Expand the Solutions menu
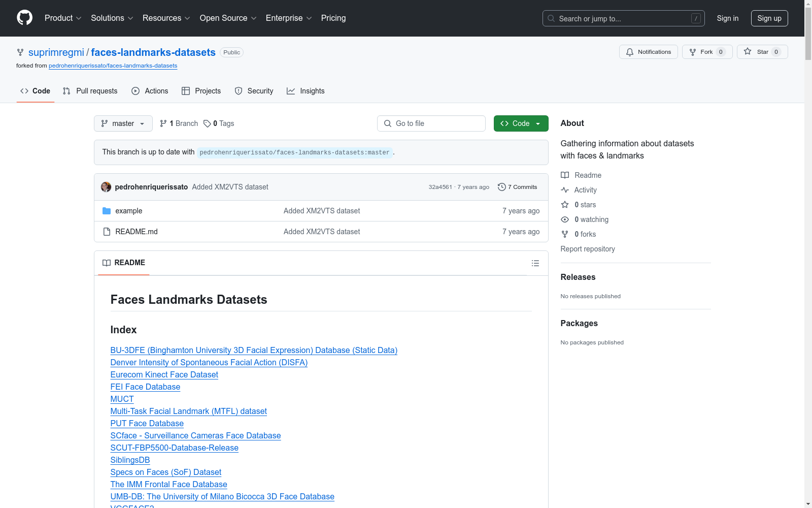 [x=112, y=18]
